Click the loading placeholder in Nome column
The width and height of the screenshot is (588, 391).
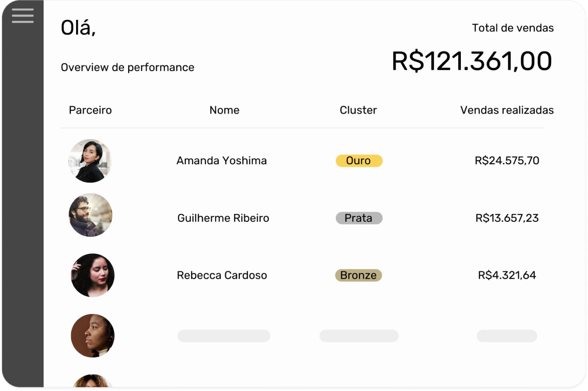point(224,335)
